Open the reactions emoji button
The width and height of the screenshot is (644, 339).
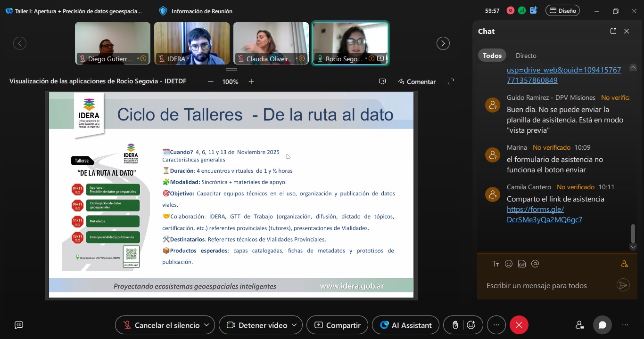click(x=471, y=325)
